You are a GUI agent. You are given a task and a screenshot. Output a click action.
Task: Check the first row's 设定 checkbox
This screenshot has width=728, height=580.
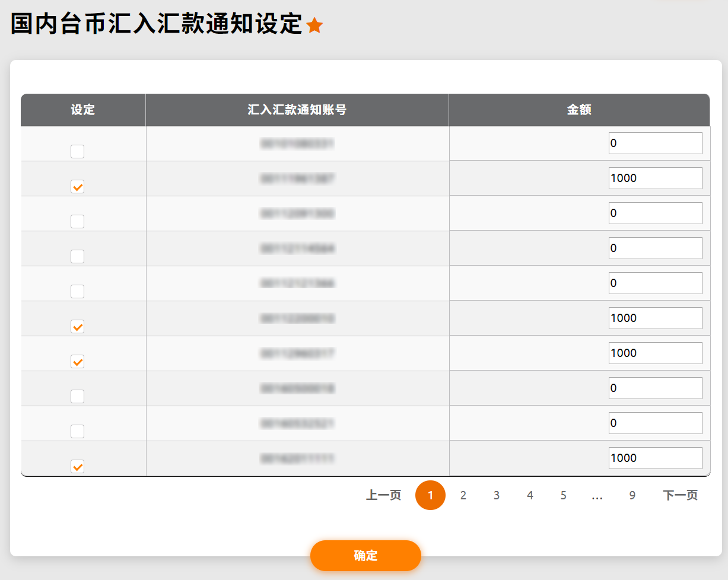77,151
